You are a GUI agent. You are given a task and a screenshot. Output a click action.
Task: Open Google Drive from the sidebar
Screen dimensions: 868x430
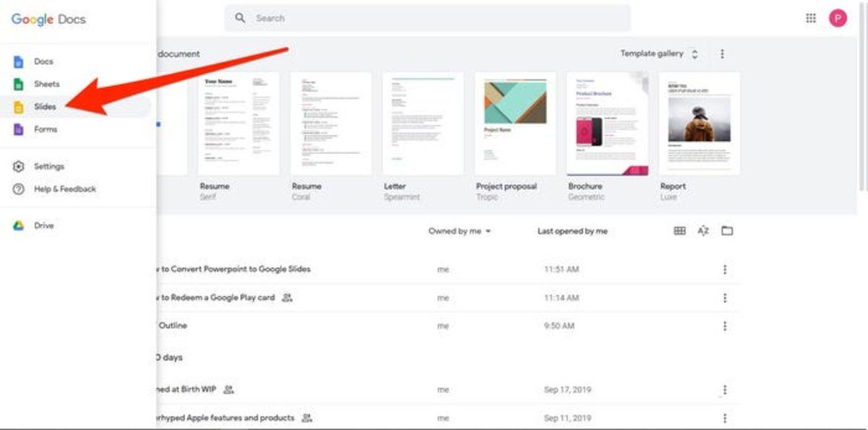45,225
